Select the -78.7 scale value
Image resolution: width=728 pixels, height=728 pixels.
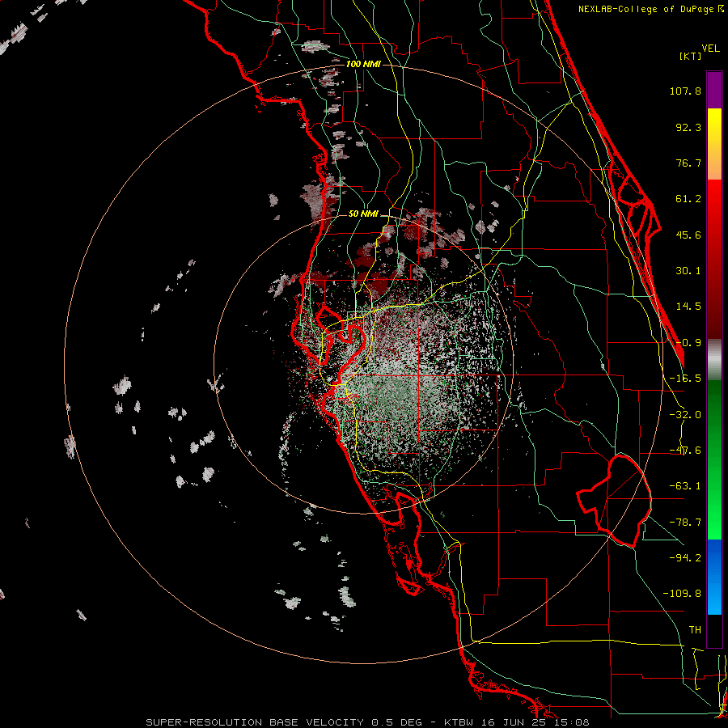[x=685, y=523]
